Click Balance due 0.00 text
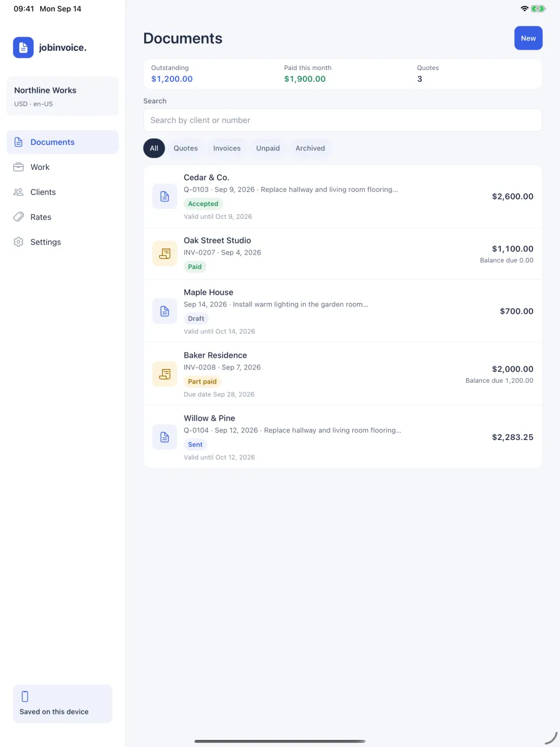The height and width of the screenshot is (747, 560). click(507, 260)
